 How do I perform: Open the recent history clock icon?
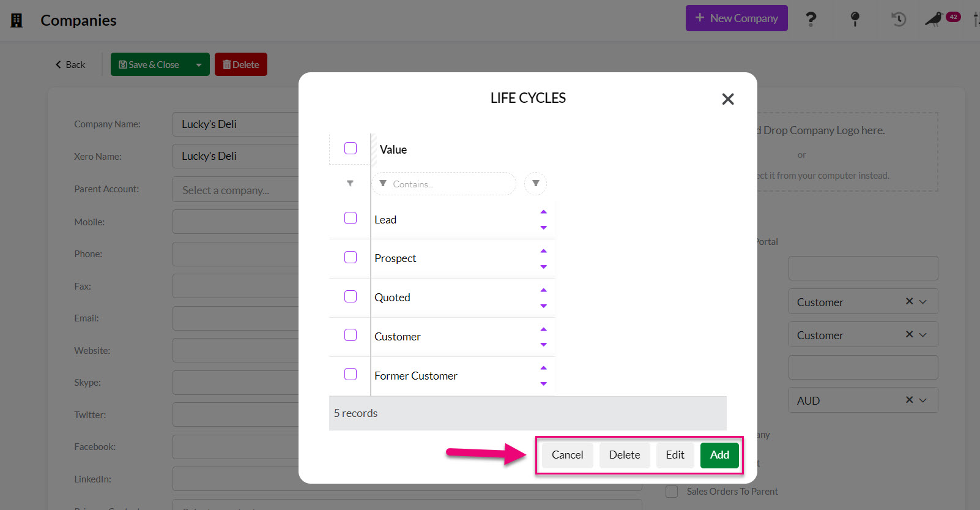[x=898, y=19]
